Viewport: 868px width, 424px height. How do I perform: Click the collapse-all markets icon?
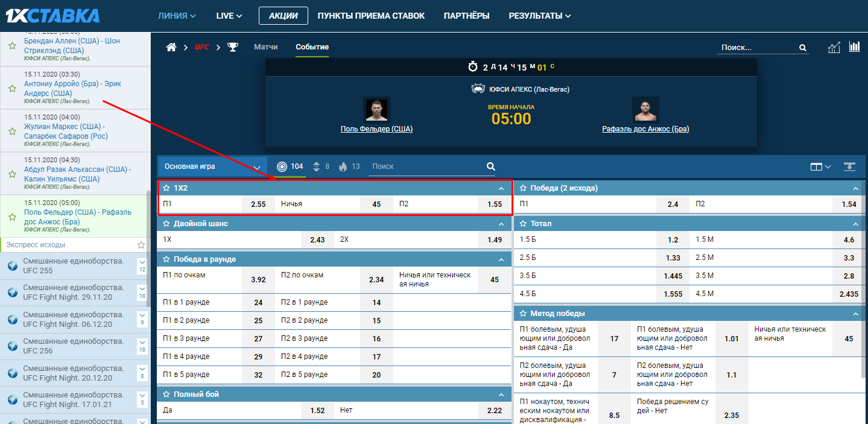point(850,166)
